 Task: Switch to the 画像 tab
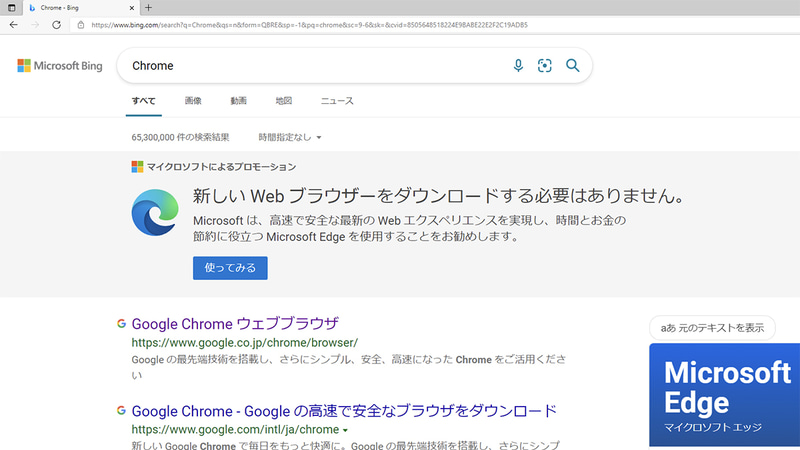[x=193, y=101]
